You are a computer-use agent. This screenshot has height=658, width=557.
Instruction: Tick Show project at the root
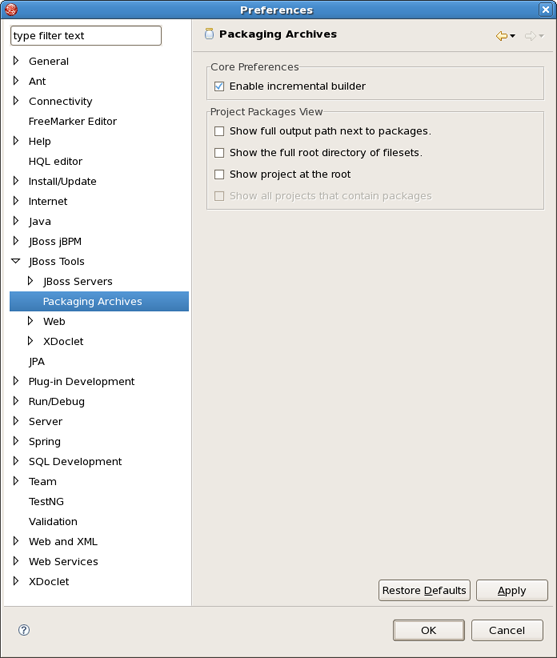point(219,174)
